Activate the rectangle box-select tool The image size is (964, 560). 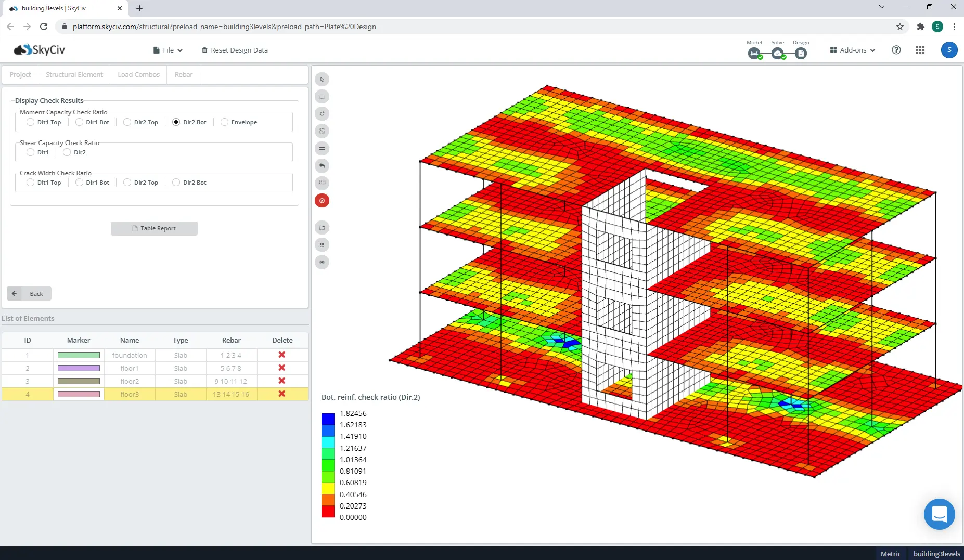pos(322,96)
